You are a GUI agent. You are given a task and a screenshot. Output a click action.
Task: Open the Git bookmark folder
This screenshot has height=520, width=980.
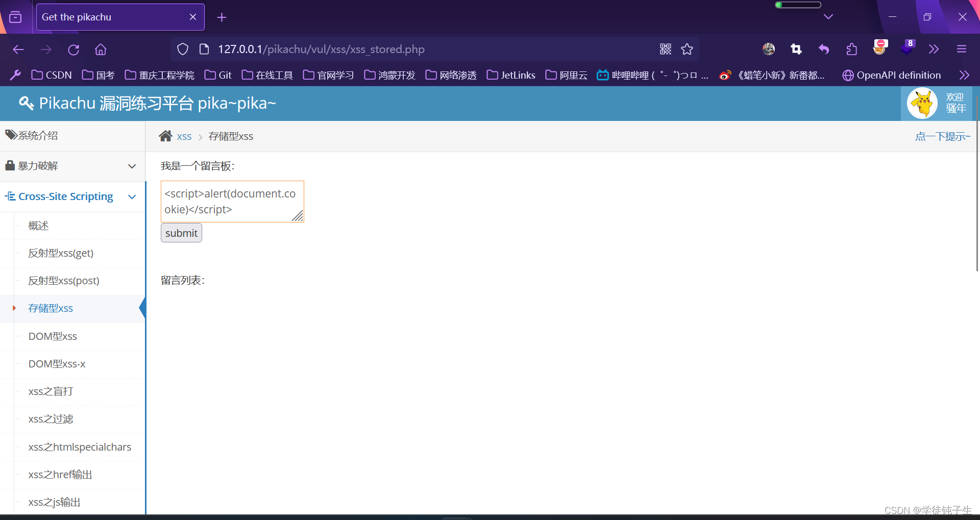tap(218, 75)
